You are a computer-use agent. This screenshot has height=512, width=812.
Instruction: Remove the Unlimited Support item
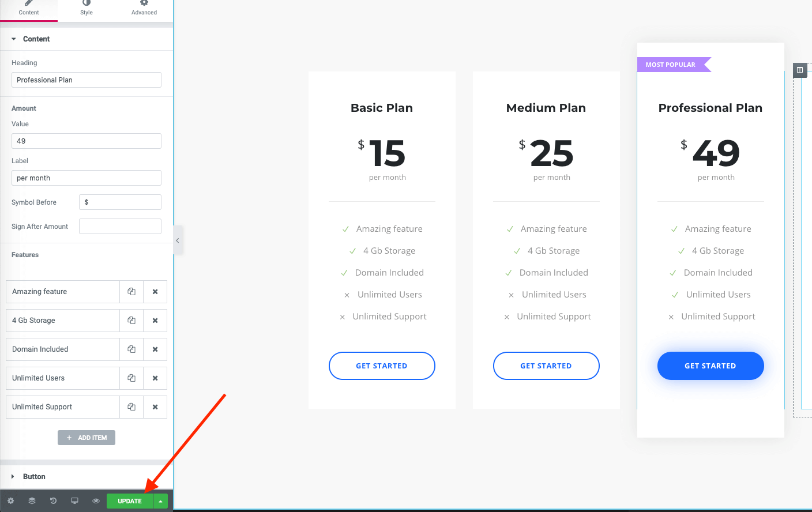click(x=155, y=407)
